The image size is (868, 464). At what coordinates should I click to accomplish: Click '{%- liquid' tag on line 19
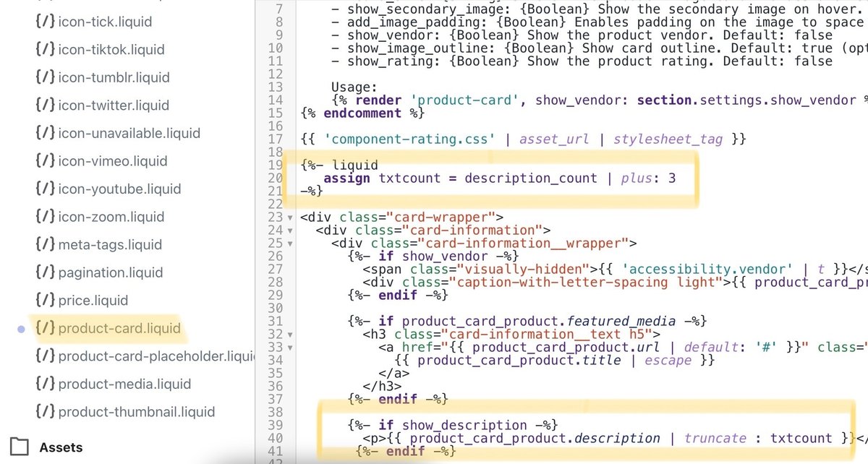click(x=339, y=165)
